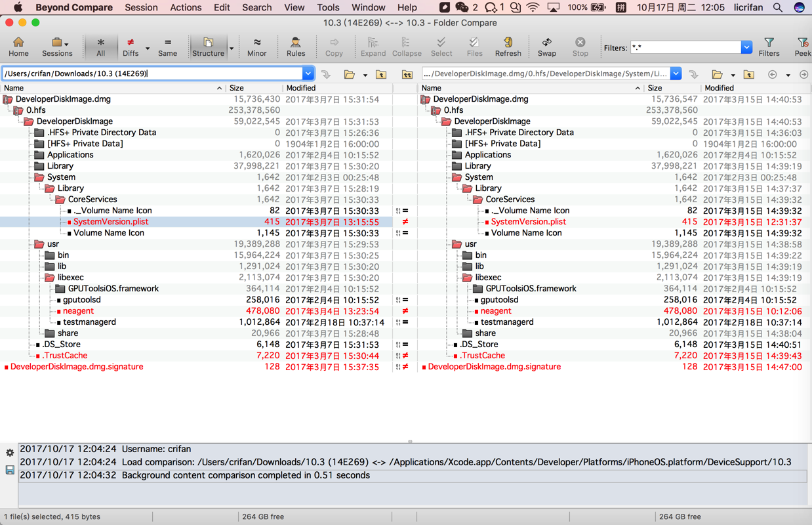
Task: Click the Copy toolbar icon
Action: 334,47
